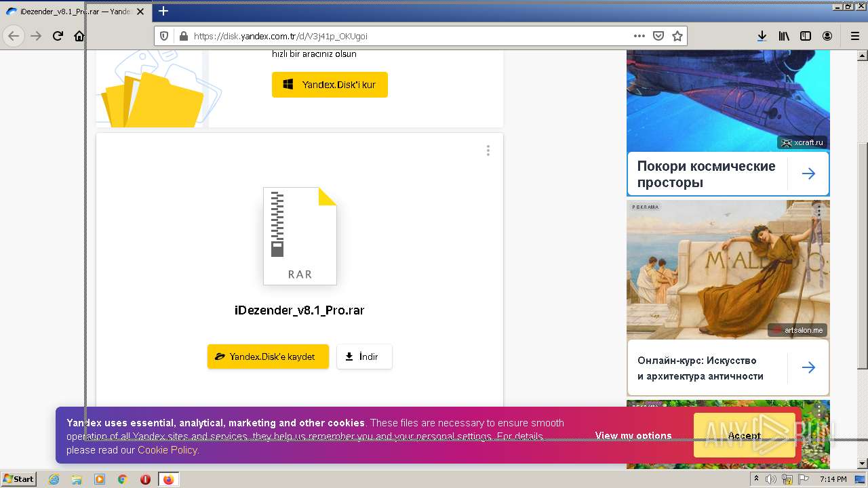Click the page scrollbar down arrow
The height and width of the screenshot is (488, 868).
point(862,464)
